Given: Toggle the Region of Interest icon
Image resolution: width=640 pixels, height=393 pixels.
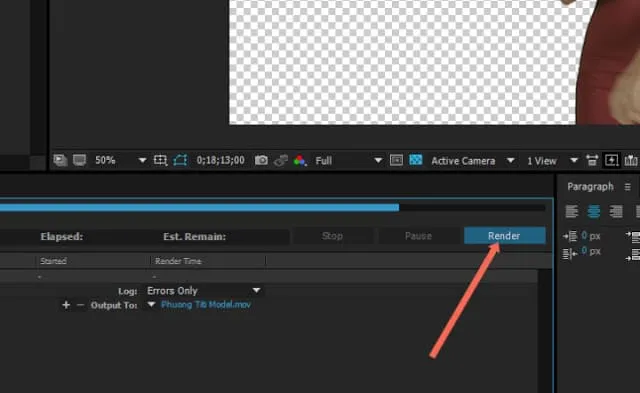Looking at the screenshot, I should [x=396, y=160].
